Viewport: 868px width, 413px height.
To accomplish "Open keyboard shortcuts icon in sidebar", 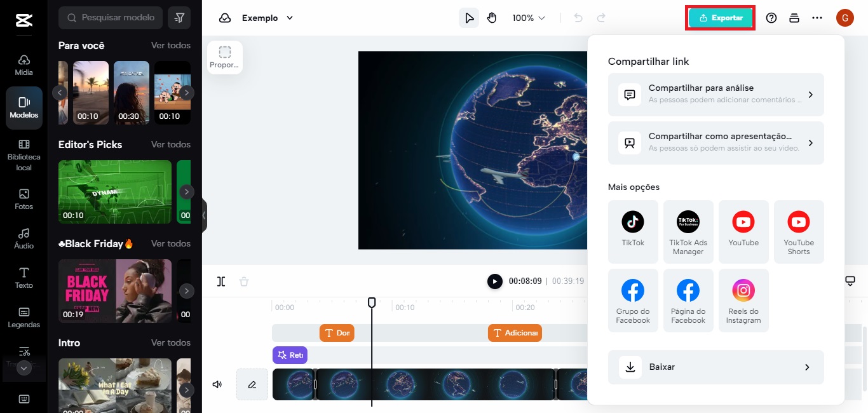I will pyautogui.click(x=24, y=399).
